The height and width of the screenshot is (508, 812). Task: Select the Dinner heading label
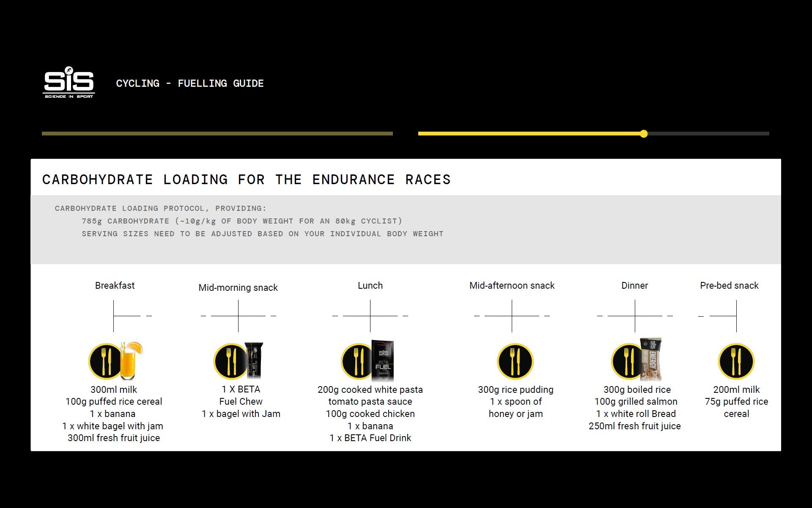(x=634, y=286)
